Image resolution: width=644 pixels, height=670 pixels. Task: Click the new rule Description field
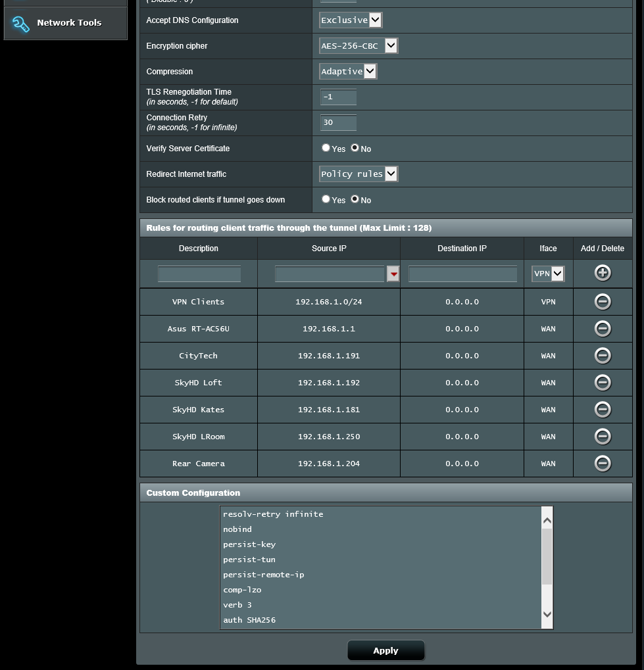point(199,274)
